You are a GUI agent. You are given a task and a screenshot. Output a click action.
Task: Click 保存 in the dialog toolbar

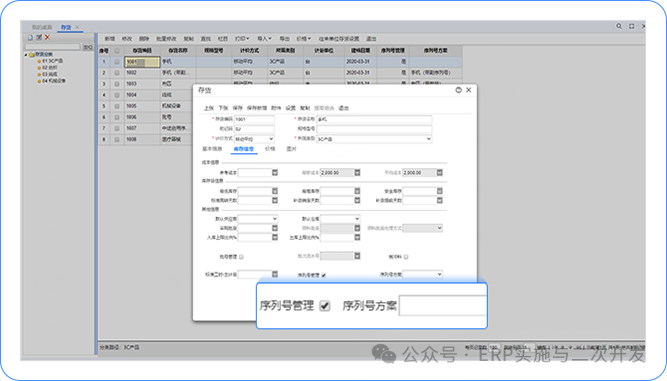[x=237, y=108]
